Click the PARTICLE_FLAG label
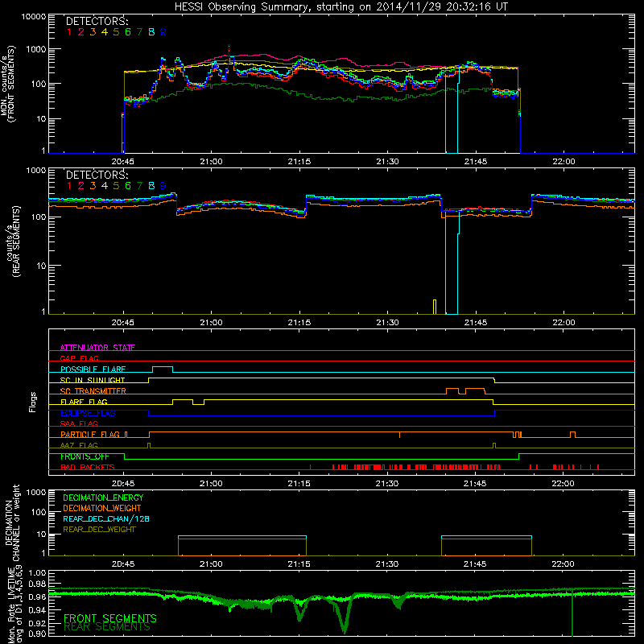 click(90, 434)
